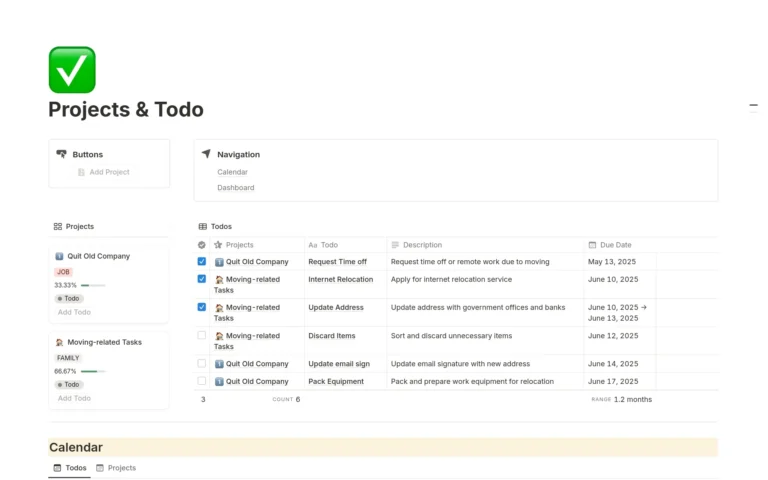Click the star icon in Projects column header
Image resolution: width=768 pixels, height=480 pixels.
pyautogui.click(x=218, y=245)
